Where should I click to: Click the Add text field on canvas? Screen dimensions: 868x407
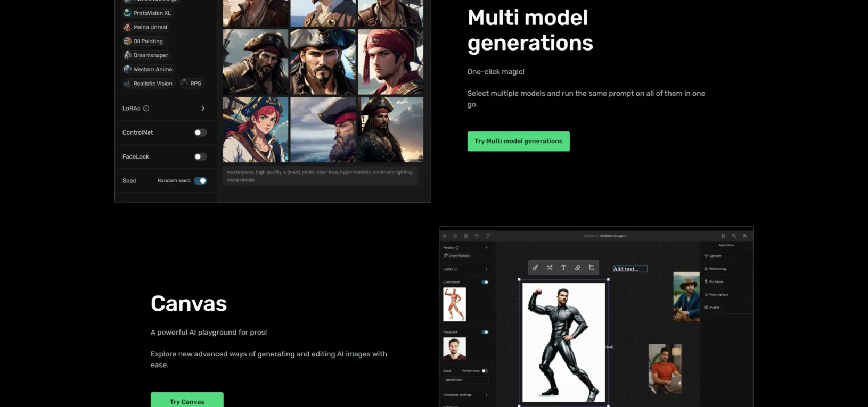pos(630,269)
